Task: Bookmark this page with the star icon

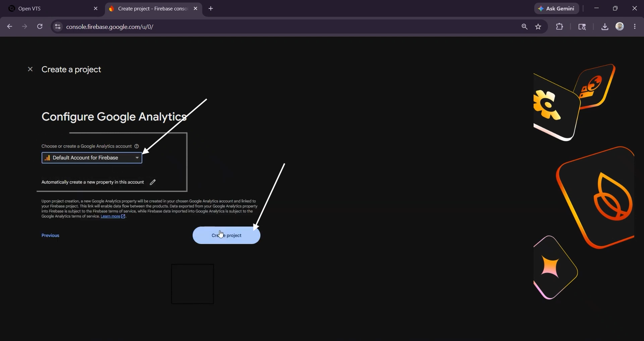Action: coord(539,27)
